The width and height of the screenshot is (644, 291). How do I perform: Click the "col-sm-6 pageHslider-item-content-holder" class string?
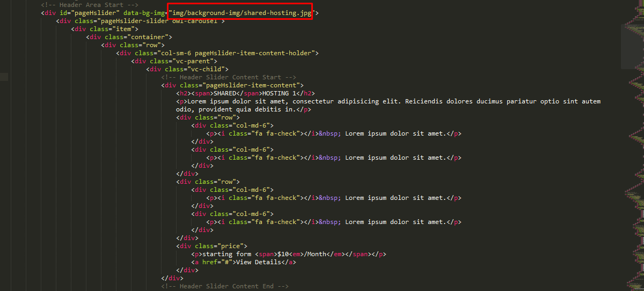236,53
